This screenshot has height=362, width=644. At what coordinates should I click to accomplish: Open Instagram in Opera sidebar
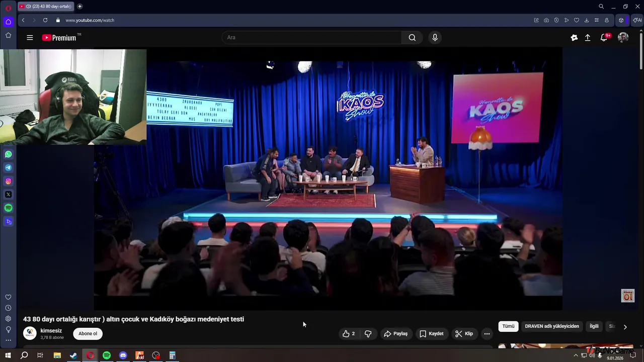click(8, 181)
